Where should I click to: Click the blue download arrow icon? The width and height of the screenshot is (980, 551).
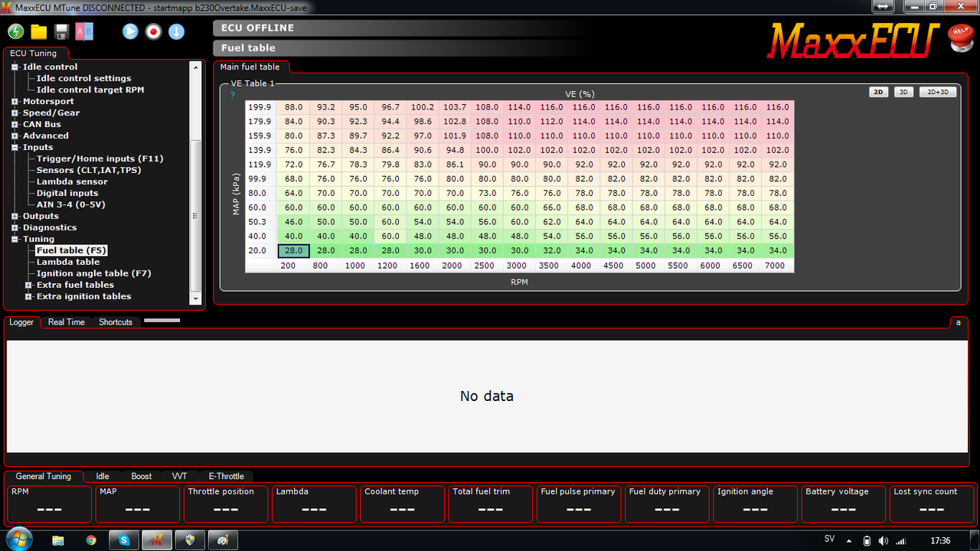(x=176, y=31)
